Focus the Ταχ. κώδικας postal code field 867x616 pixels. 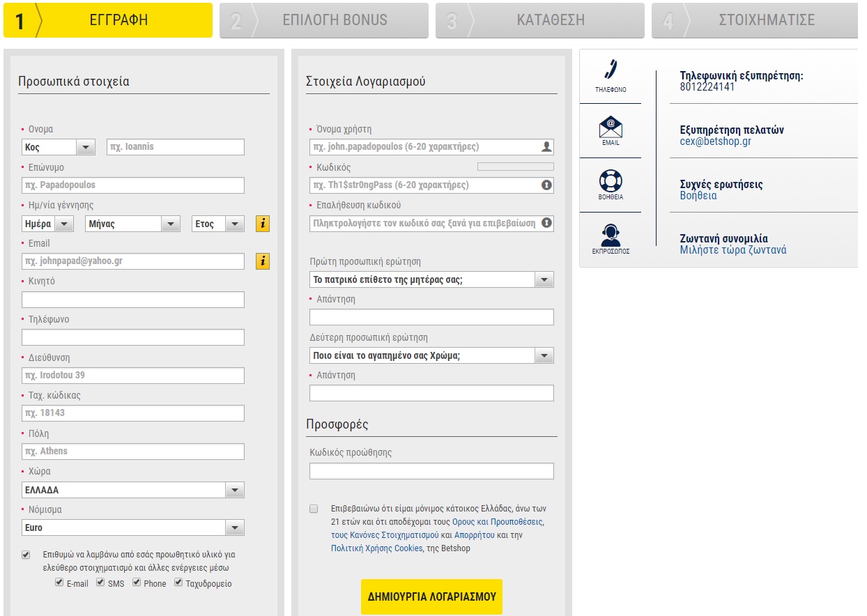[x=133, y=413]
